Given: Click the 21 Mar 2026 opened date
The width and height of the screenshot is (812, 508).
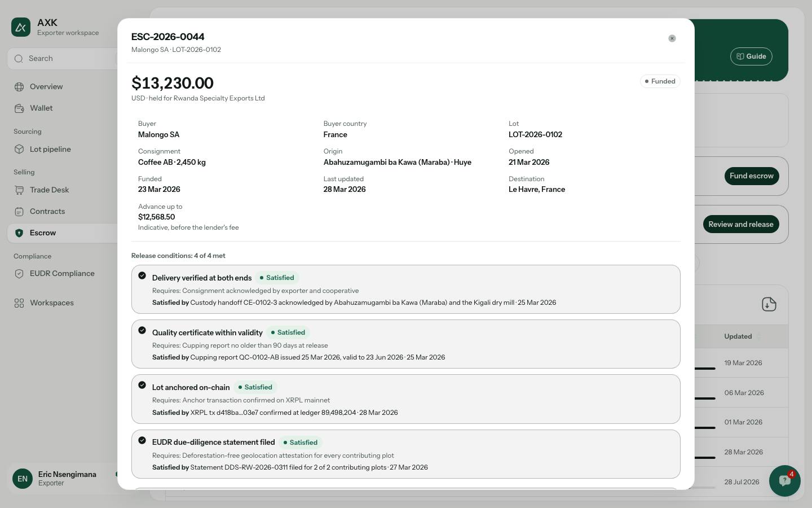Looking at the screenshot, I should coord(529,163).
